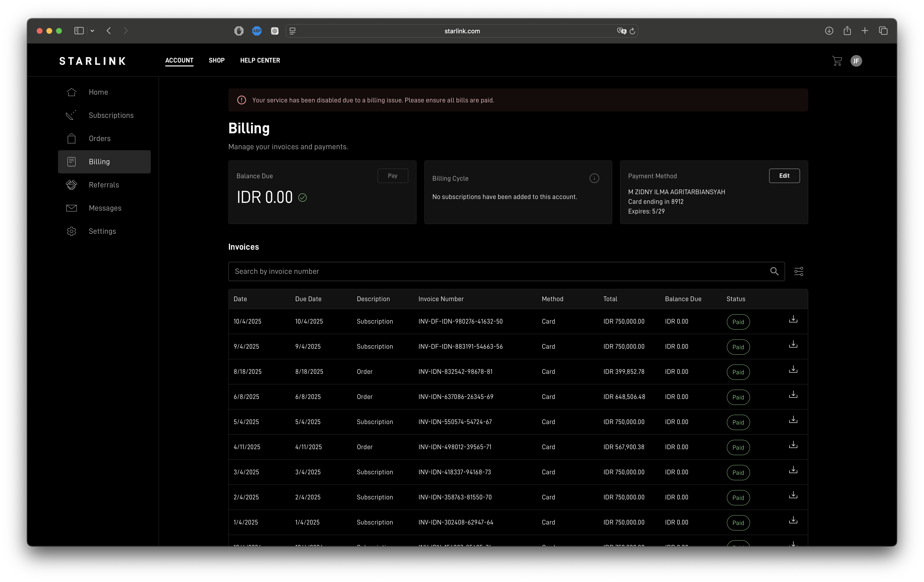Toggle the Safari sidebar

coord(79,31)
